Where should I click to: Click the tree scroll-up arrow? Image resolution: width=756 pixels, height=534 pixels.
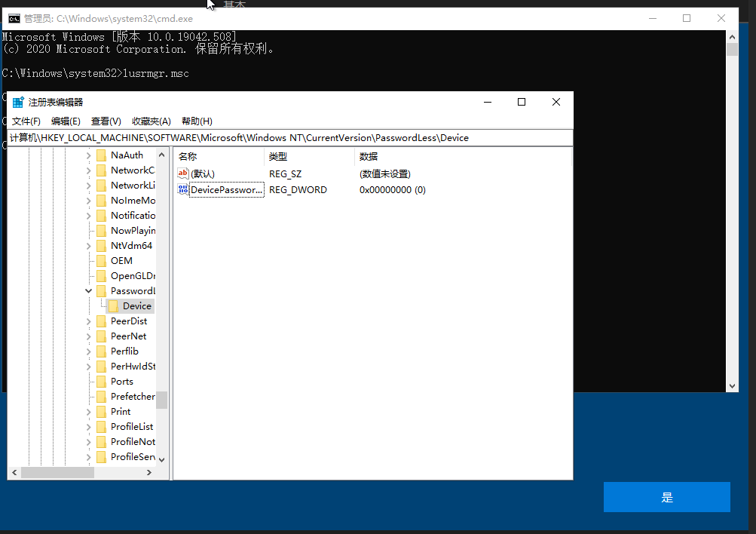point(162,155)
